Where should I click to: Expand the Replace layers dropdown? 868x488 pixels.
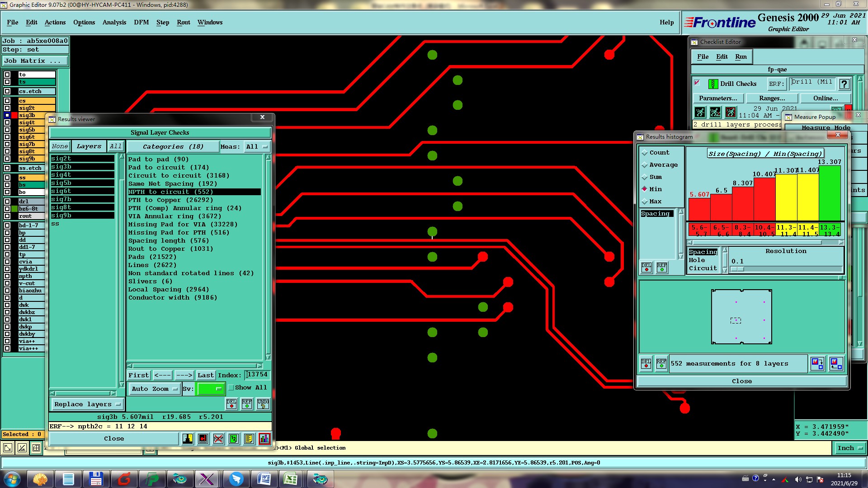click(87, 404)
